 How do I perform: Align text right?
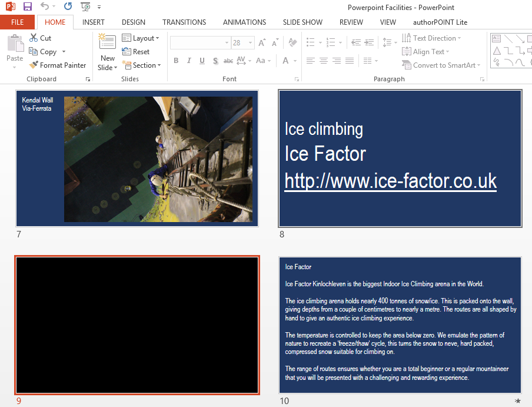pos(337,61)
